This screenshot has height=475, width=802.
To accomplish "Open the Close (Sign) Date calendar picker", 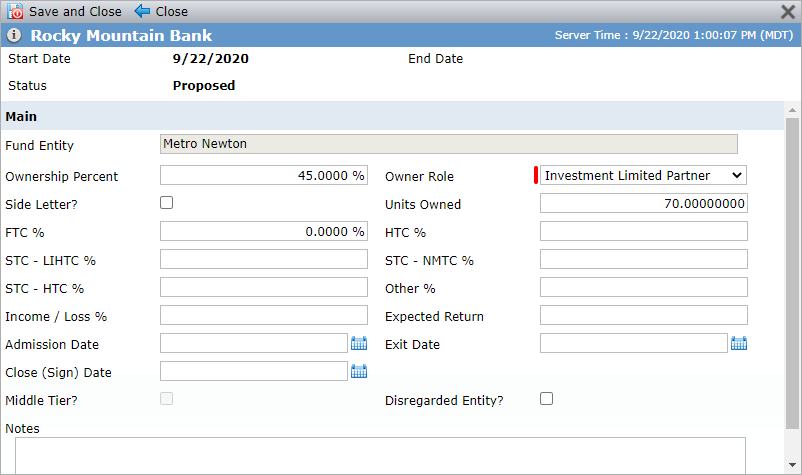I will tap(359, 371).
